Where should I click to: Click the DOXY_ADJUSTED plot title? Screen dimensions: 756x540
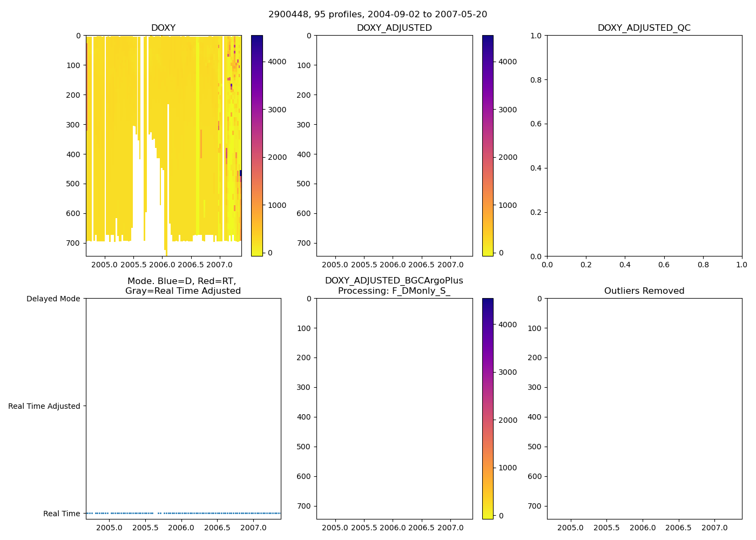394,28
